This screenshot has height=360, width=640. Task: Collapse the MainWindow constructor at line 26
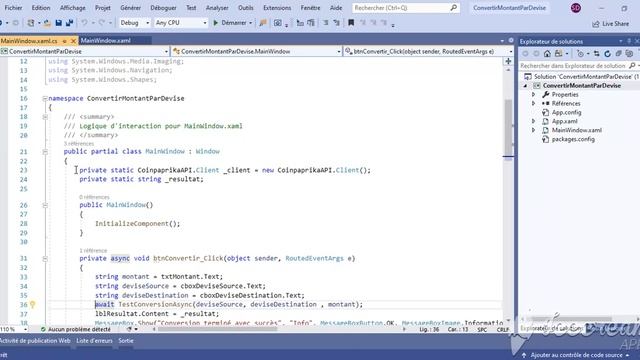tap(45, 205)
